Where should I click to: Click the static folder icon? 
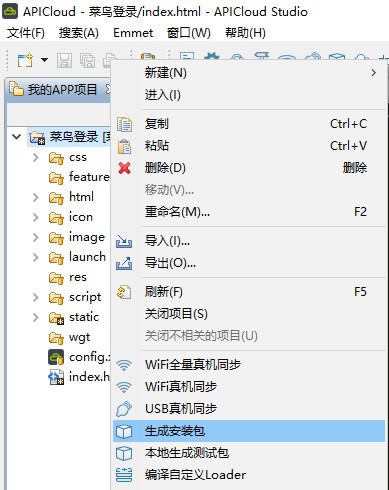click(56, 318)
